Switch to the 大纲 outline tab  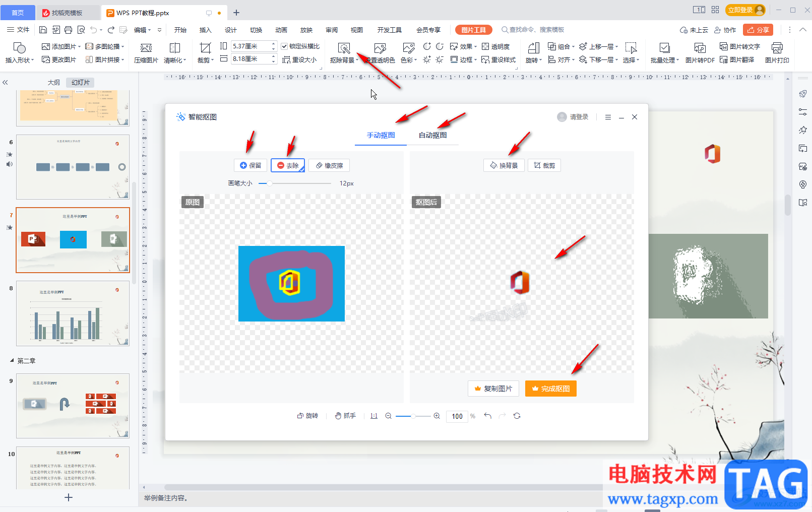coord(54,82)
